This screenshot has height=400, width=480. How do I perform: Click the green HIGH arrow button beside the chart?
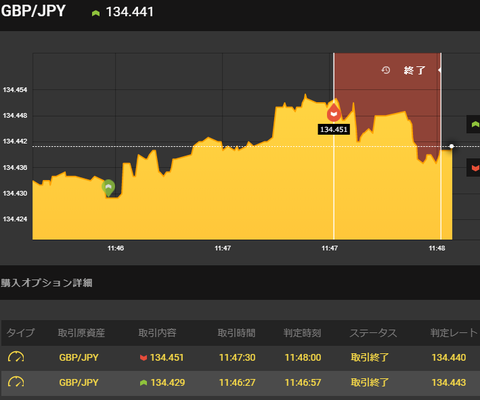pyautogui.click(x=473, y=124)
